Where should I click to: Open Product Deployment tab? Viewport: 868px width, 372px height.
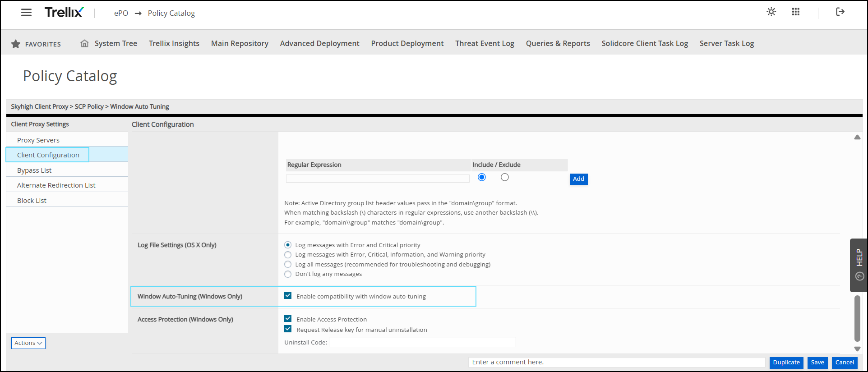click(407, 43)
